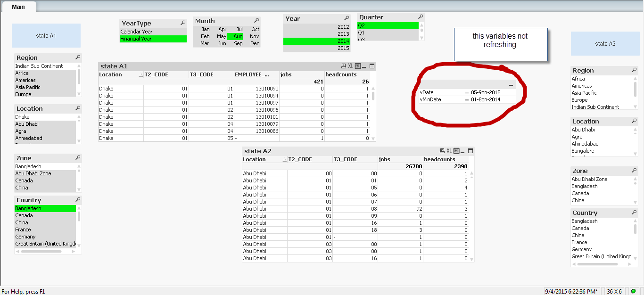Click sort indicator in state A1 Location header
The image size is (644, 295).
click(140, 75)
